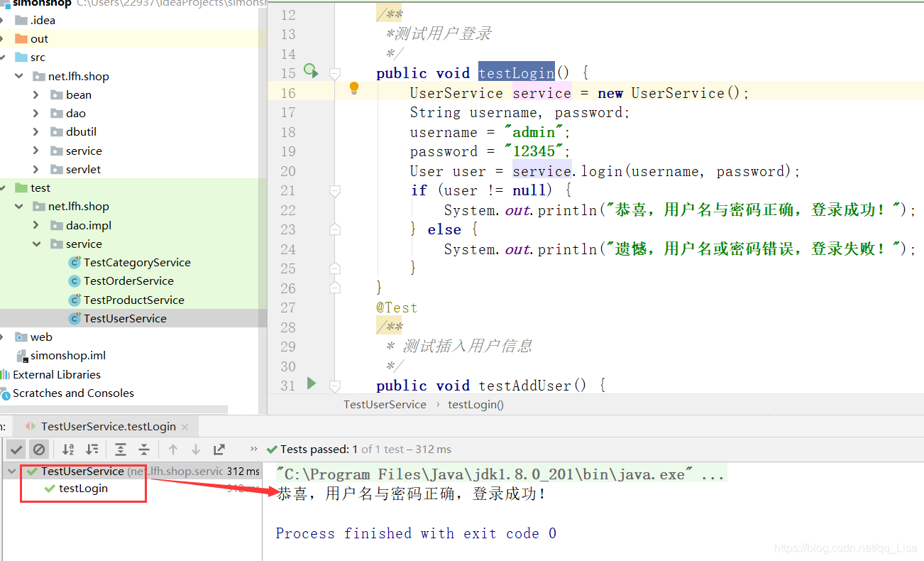
Task: Expand all test results
Action: tap(121, 449)
